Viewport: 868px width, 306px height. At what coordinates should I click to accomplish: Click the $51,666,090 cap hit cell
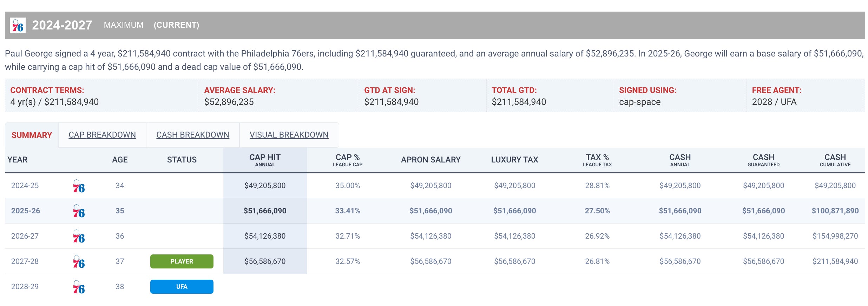coord(265,211)
